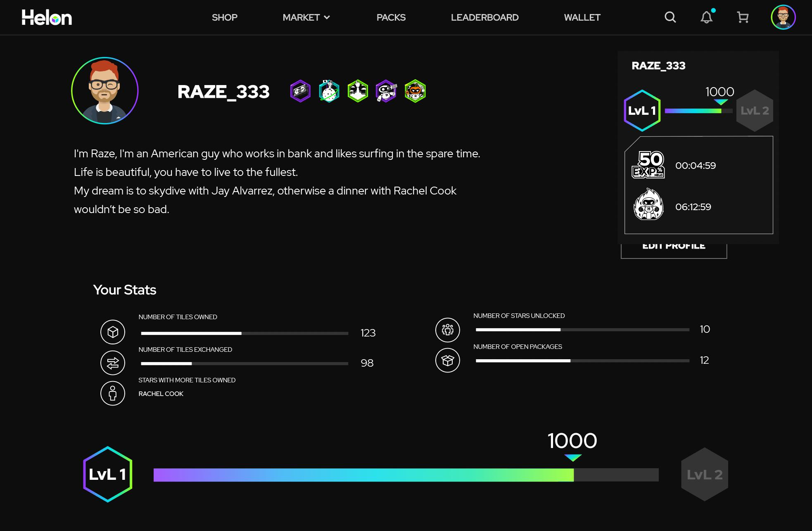Open the shopping cart
The height and width of the screenshot is (531, 812).
click(743, 17)
